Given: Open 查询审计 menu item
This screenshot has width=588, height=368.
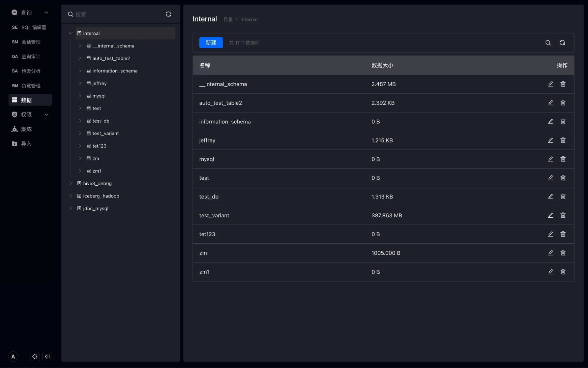Looking at the screenshot, I should point(30,57).
